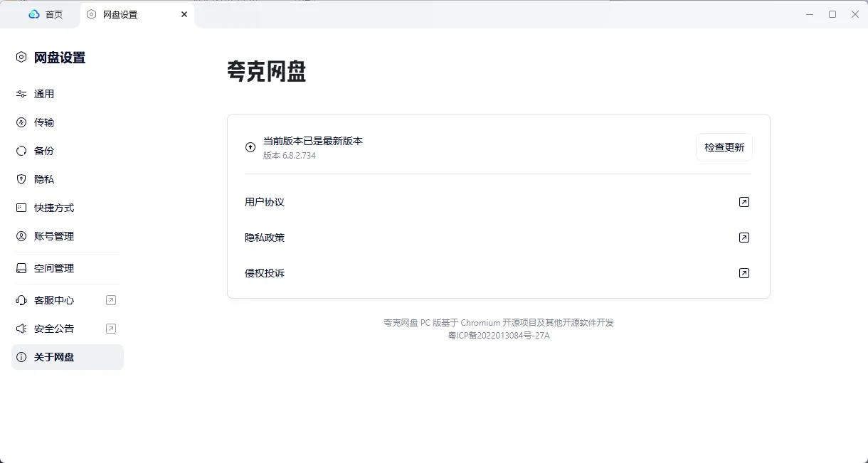Click the 夸克网盘 heading

pyautogui.click(x=267, y=72)
